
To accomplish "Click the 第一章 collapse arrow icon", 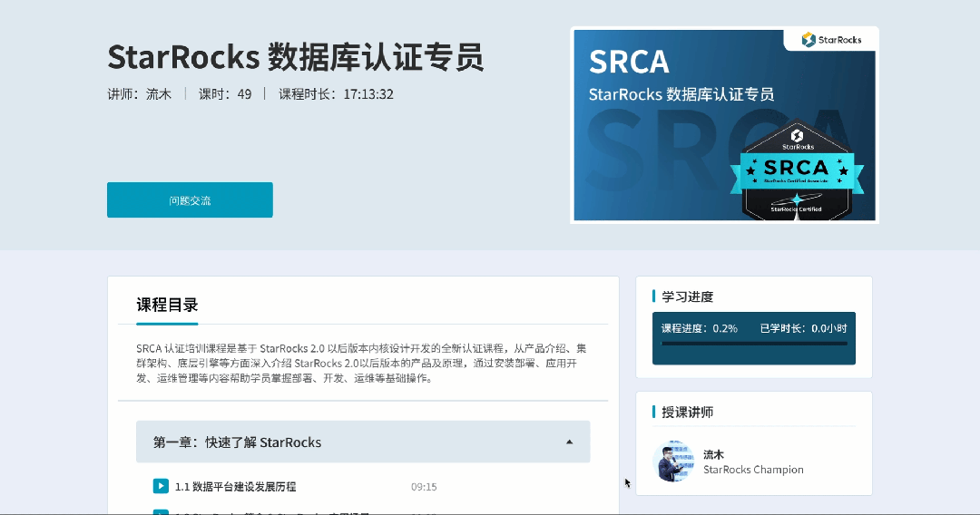I will (569, 442).
